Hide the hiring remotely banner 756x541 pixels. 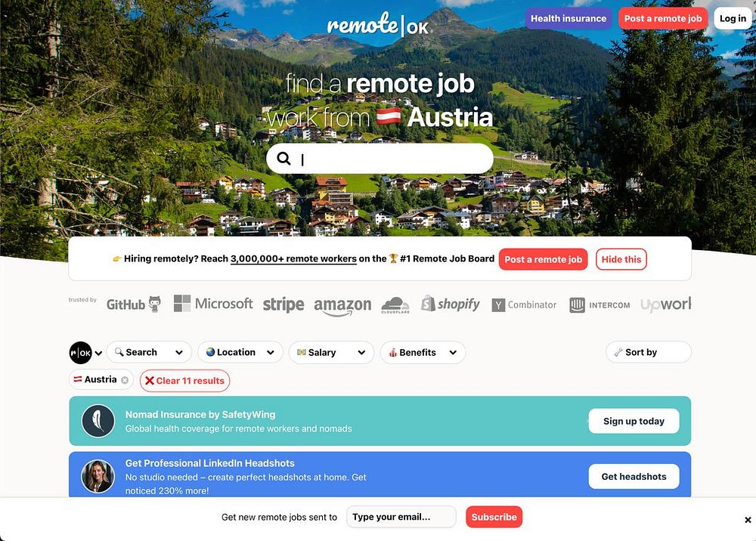click(621, 259)
